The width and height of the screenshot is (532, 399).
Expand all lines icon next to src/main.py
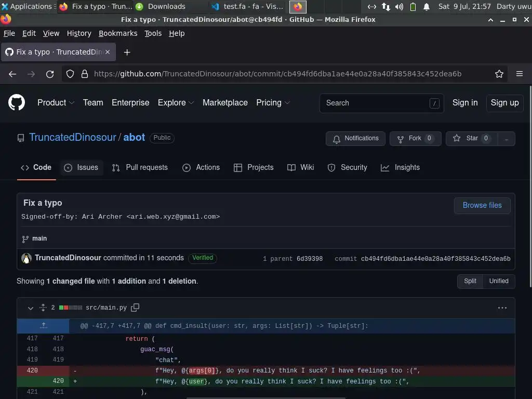click(x=43, y=308)
